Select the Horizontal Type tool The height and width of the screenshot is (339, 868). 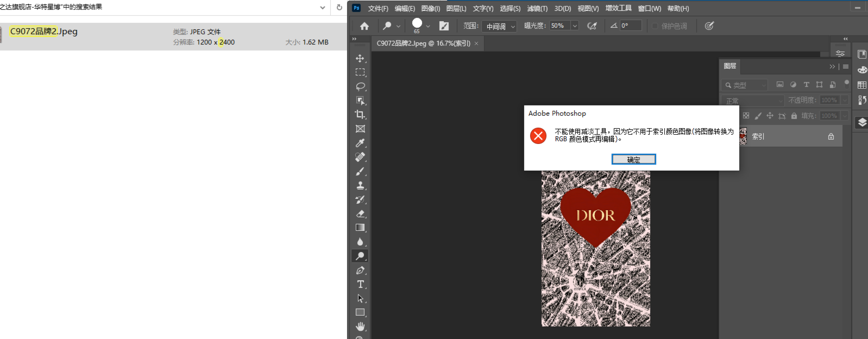click(x=360, y=284)
